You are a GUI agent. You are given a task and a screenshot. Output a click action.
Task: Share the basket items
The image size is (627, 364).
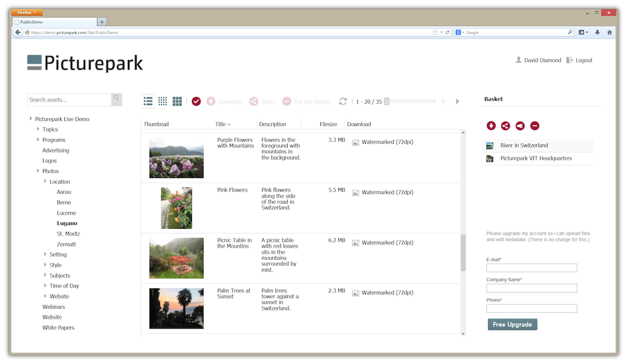505,126
